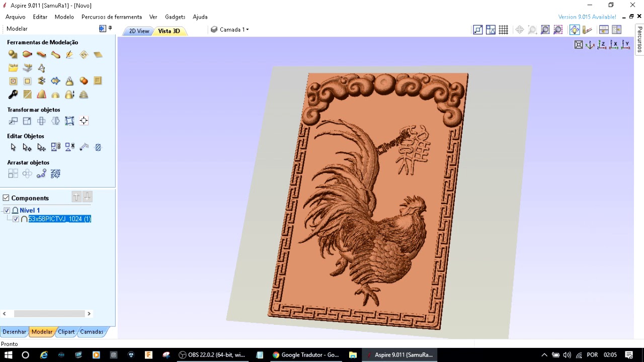Toggle the grid display toolbar icon

pyautogui.click(x=504, y=30)
